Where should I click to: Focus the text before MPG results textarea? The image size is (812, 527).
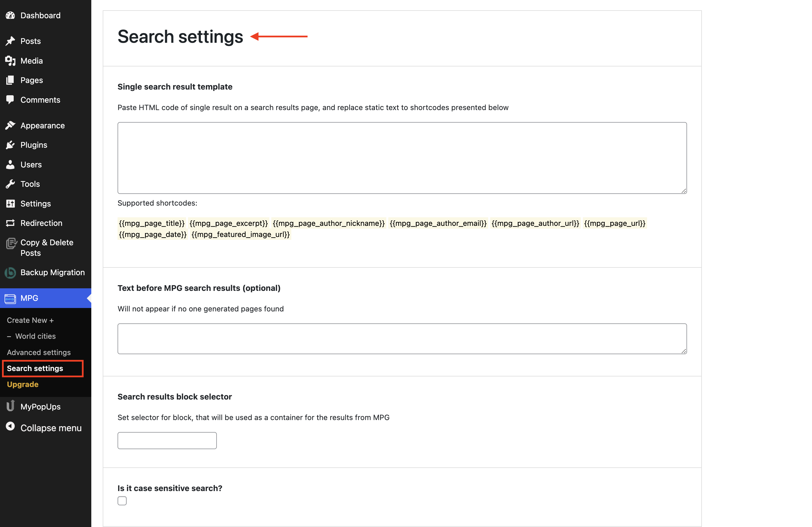tap(402, 339)
